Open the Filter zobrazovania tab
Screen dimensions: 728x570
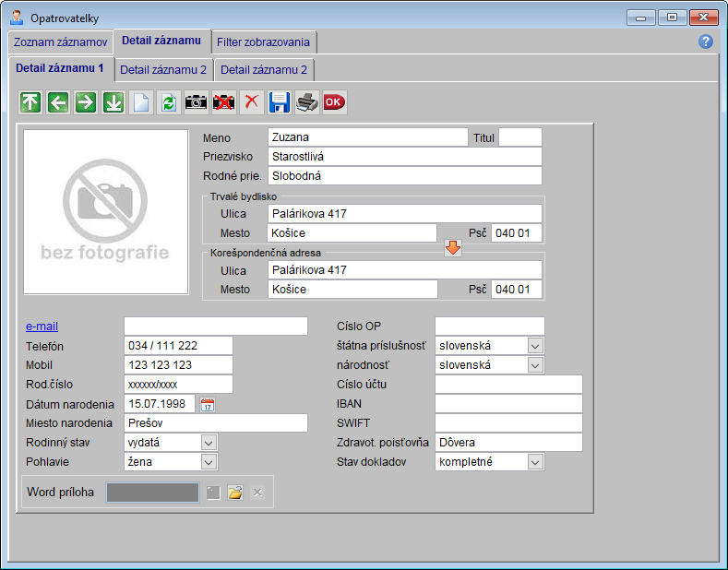[263, 42]
